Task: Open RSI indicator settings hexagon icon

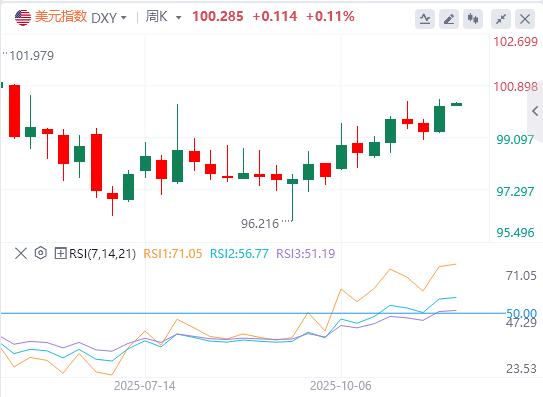Action: point(41,253)
